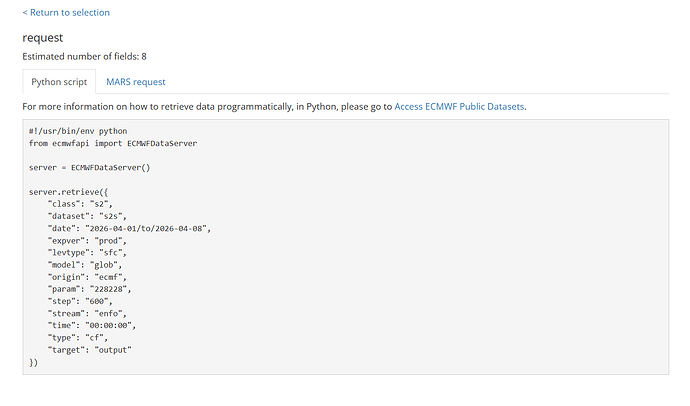This screenshot has height=406, width=690.
Task: Click the request heading text
Action: point(43,38)
